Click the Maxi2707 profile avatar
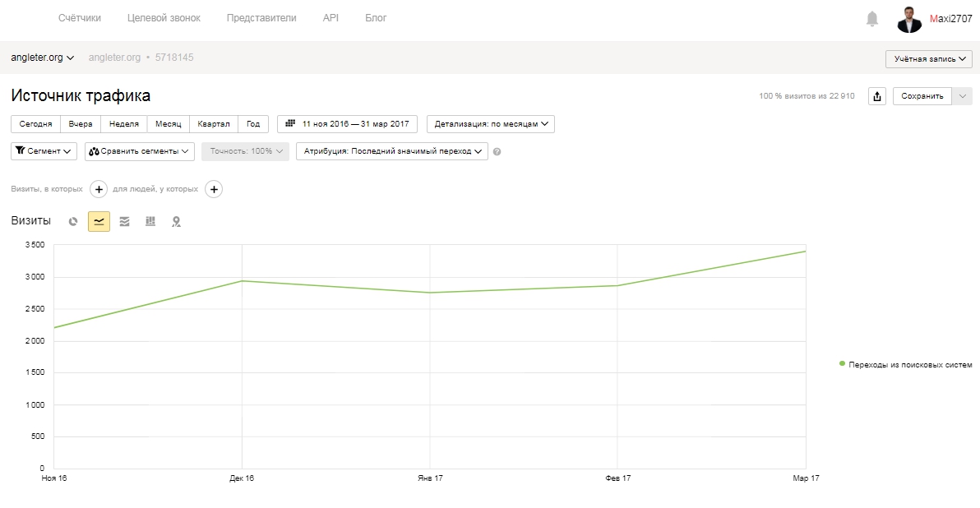This screenshot has width=980, height=508. click(x=908, y=19)
